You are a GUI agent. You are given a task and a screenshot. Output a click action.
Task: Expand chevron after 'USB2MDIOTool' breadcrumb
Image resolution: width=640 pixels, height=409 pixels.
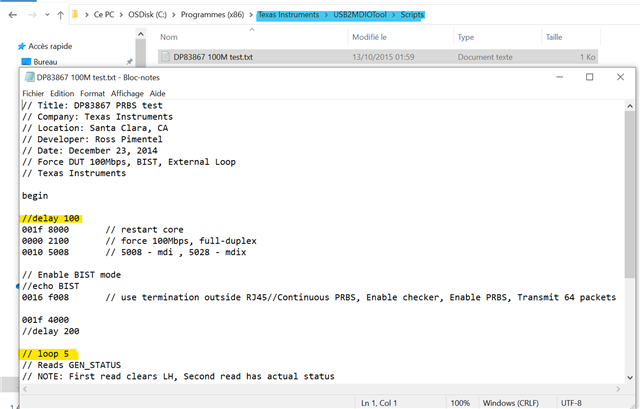(x=393, y=15)
